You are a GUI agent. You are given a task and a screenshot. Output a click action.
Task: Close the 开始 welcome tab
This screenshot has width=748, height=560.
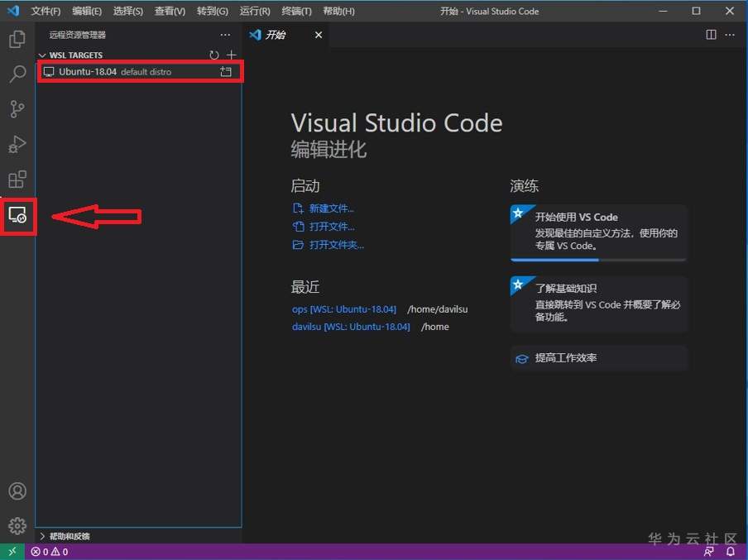pos(319,35)
